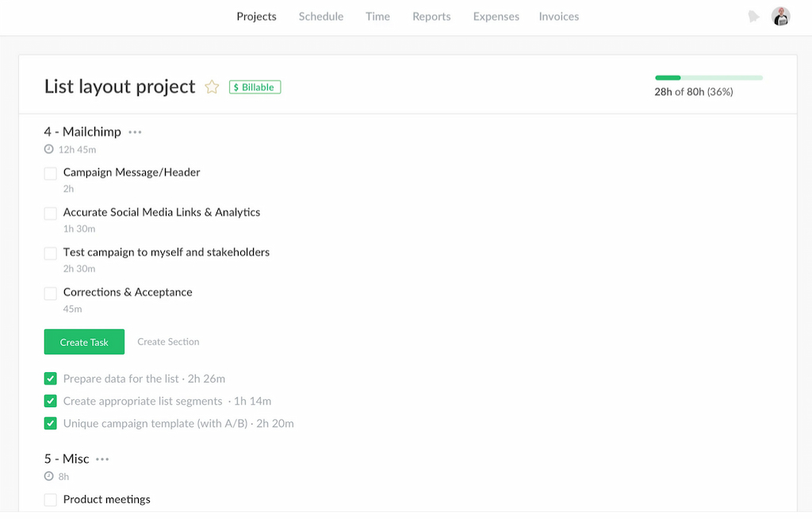Uncheck the Create appropriate list segments task

point(50,401)
